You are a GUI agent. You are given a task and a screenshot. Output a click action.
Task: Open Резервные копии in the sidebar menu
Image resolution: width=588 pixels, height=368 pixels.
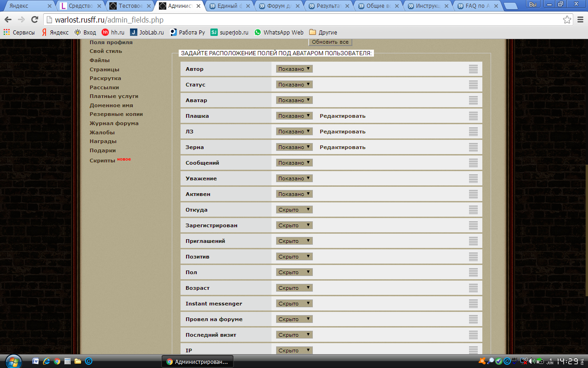[x=116, y=114]
